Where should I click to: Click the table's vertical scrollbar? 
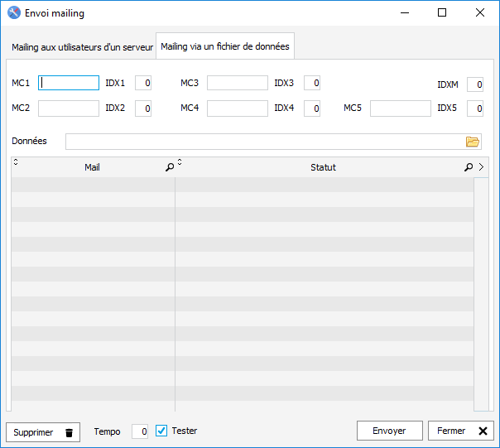point(481,293)
